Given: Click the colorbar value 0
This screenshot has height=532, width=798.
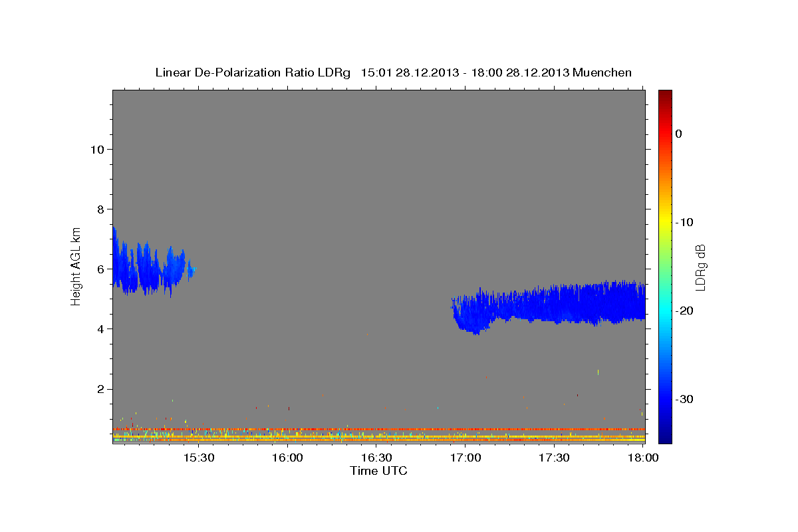Looking at the screenshot, I should click(x=679, y=134).
